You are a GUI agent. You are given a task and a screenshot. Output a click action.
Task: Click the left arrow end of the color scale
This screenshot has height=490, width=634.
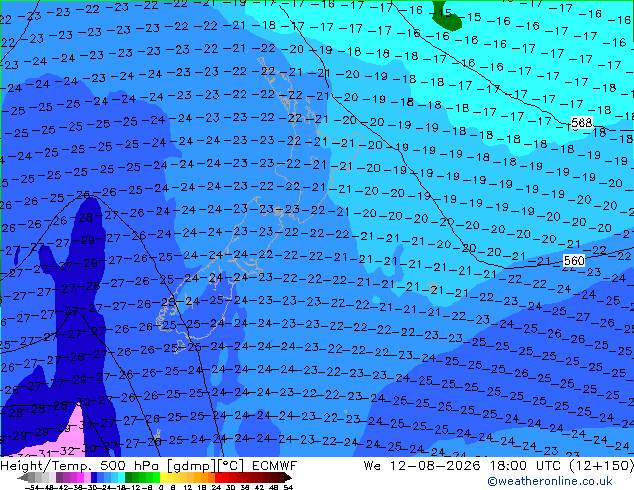(22, 477)
